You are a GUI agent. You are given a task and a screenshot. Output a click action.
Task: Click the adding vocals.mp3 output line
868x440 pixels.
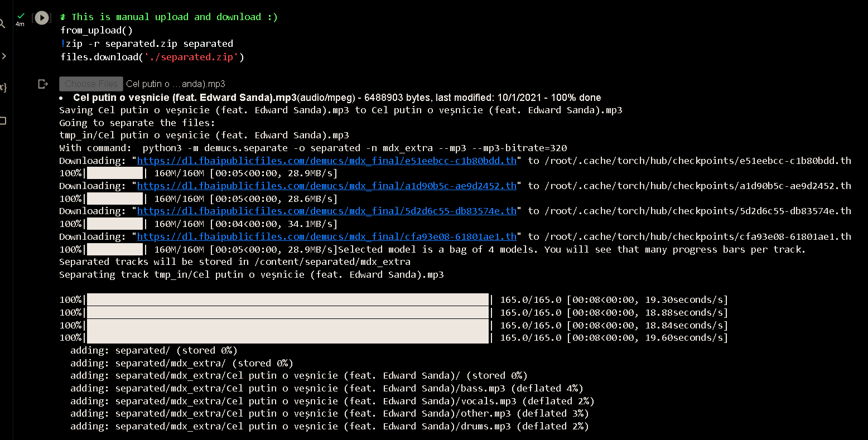tap(332, 400)
